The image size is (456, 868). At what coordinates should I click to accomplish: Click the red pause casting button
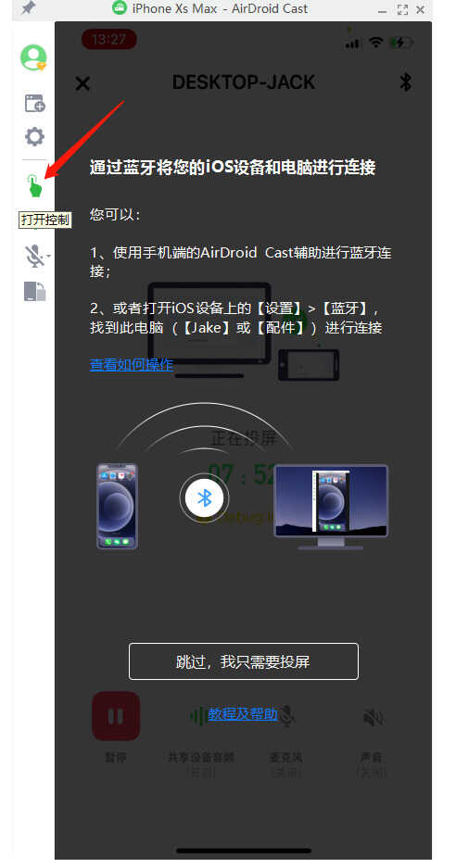click(116, 716)
